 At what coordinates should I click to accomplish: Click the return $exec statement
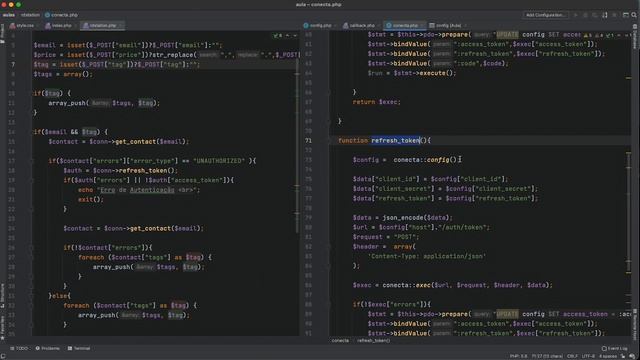point(376,102)
